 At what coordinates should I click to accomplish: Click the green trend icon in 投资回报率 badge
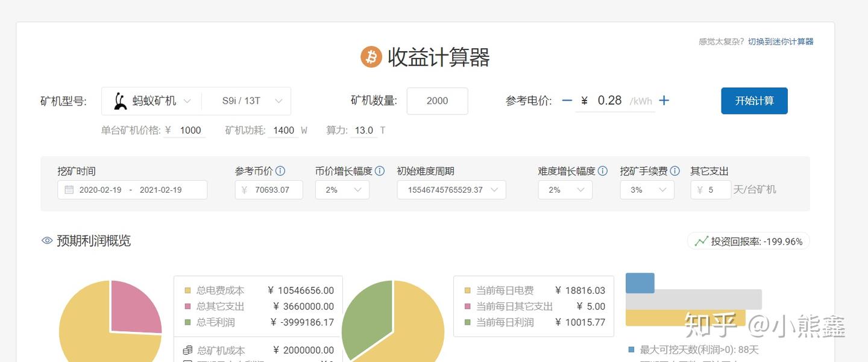pos(701,240)
